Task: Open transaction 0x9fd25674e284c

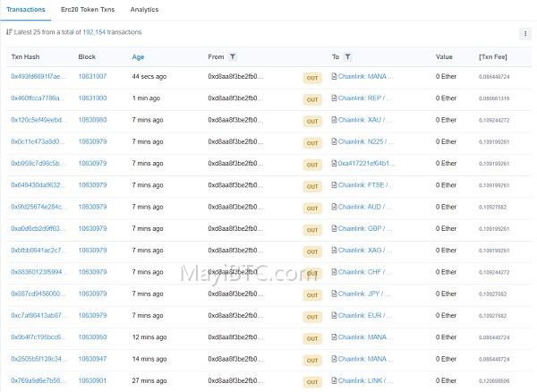Action: coord(38,207)
